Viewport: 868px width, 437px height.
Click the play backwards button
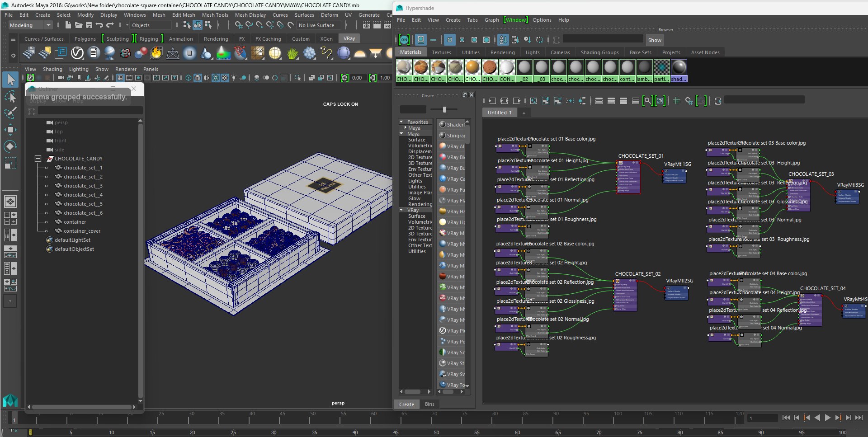(x=817, y=418)
